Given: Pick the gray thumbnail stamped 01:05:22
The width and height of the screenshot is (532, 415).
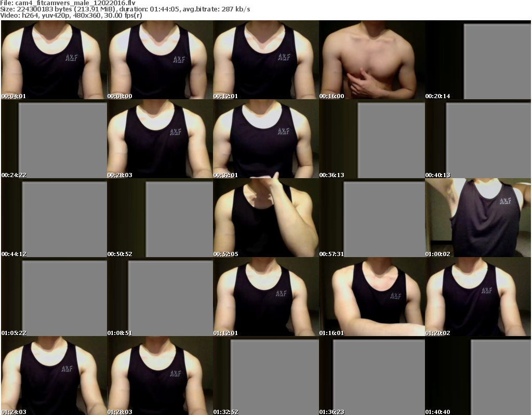Looking at the screenshot, I should click(54, 297).
